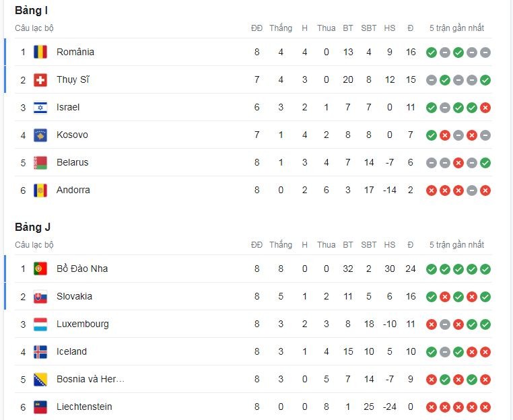Click the Andorra flag icon
513x420 pixels.
tap(40, 190)
